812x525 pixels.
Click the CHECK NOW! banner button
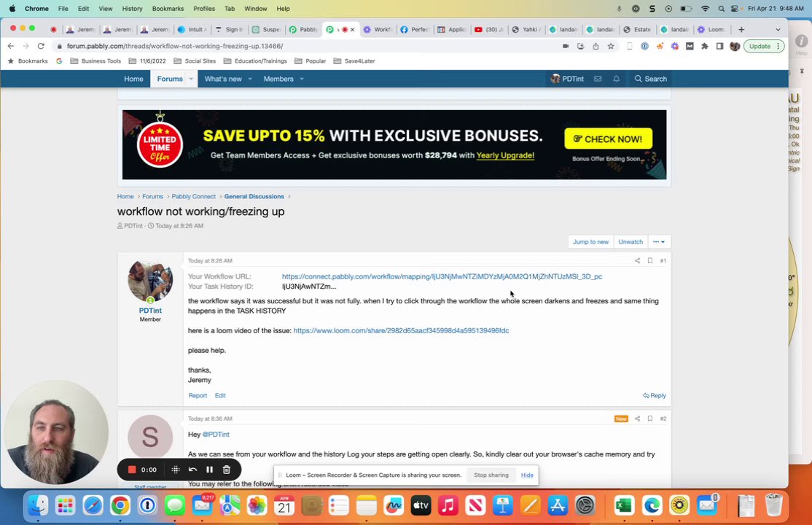[608, 139]
